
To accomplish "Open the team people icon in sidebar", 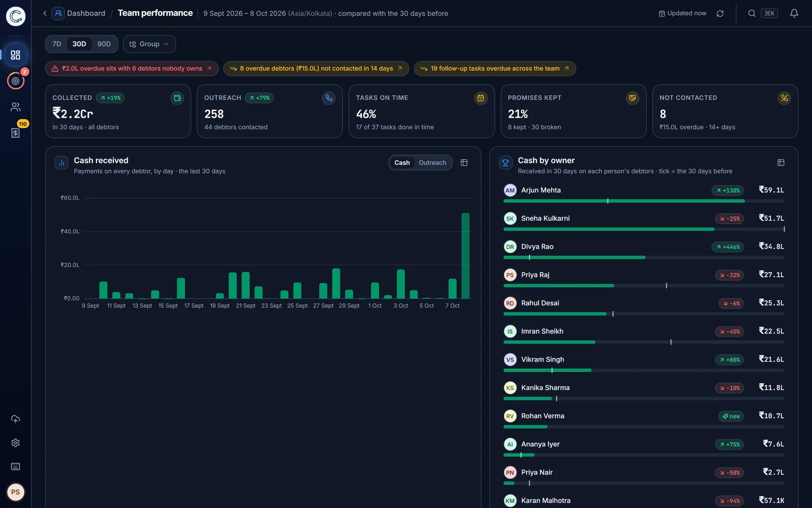I will coord(15,107).
